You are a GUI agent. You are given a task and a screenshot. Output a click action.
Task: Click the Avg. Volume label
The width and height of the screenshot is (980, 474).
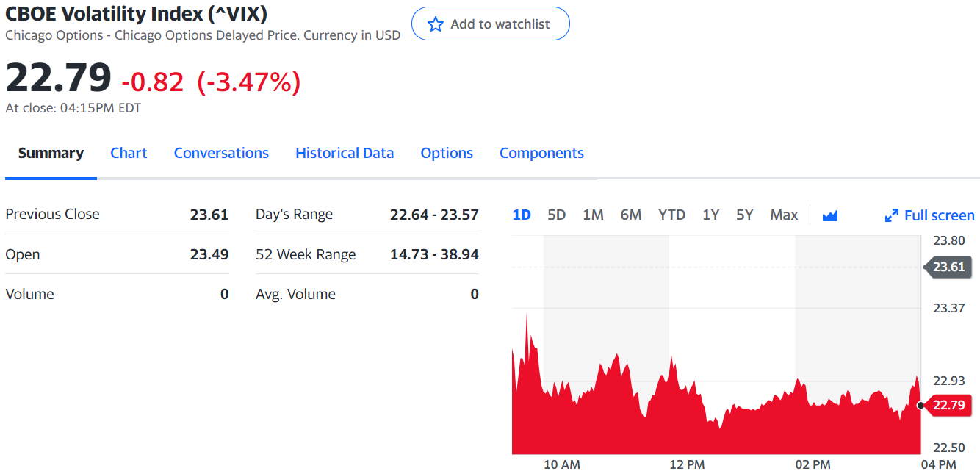(x=295, y=294)
